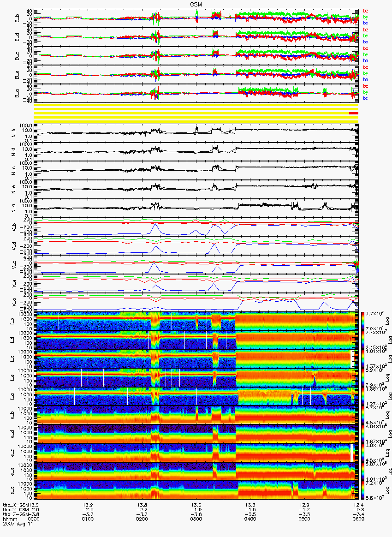Select the B_b panel axis label

pos(17,18)
